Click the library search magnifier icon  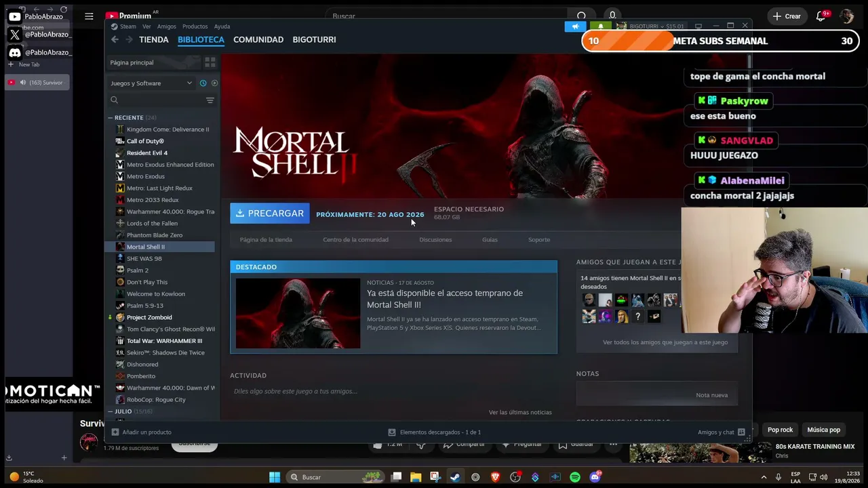coord(114,100)
